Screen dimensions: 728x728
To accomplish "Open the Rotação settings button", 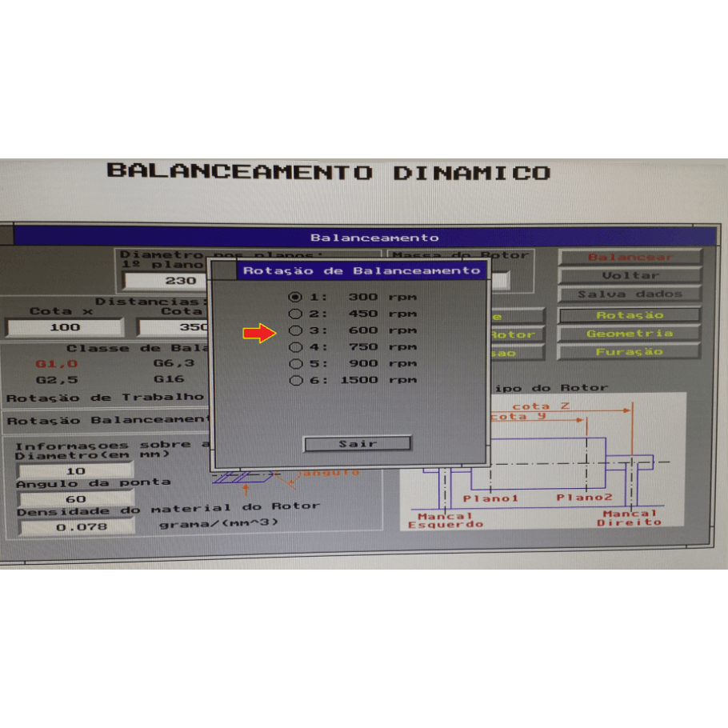I will point(630,315).
